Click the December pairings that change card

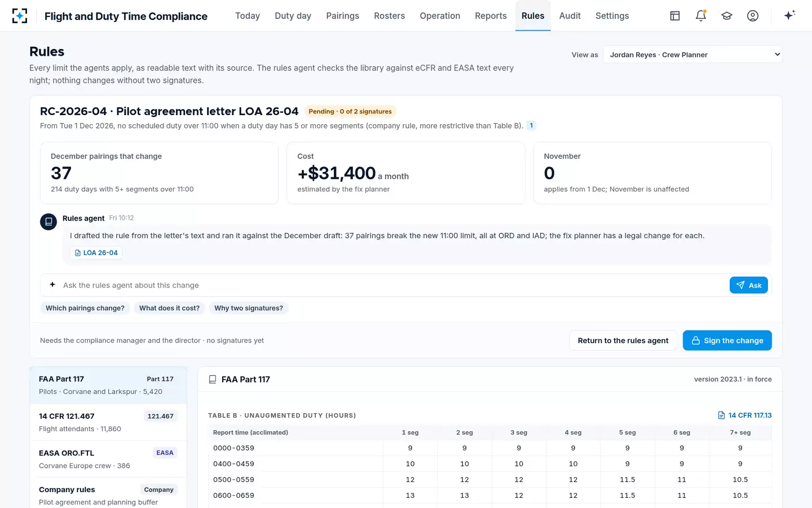pyautogui.click(x=159, y=173)
